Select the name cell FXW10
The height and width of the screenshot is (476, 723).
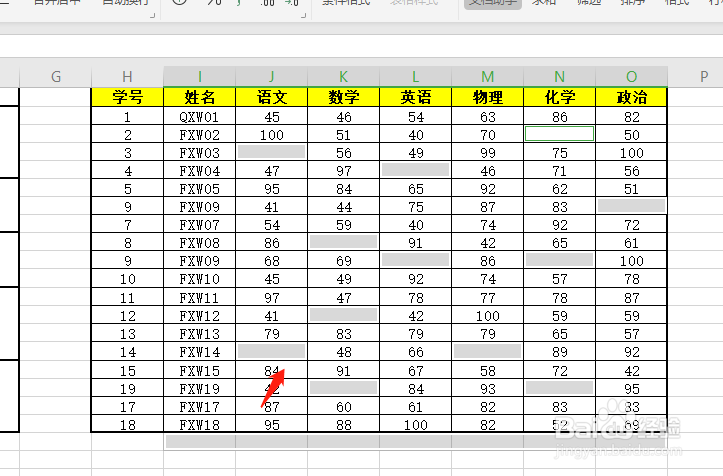pos(200,279)
